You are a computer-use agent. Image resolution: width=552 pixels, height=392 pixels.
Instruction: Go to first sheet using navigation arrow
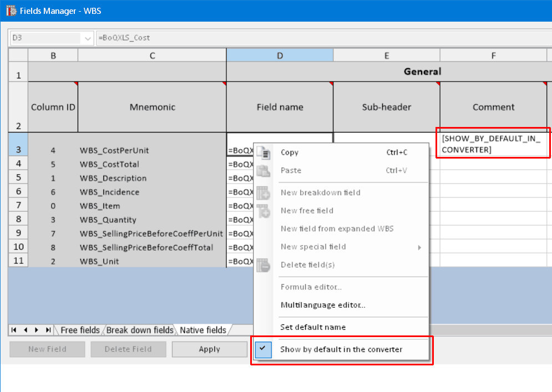(14, 330)
